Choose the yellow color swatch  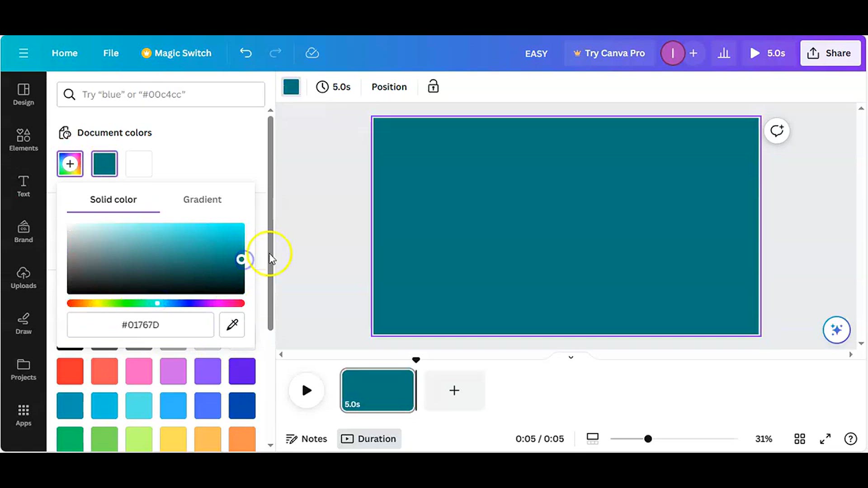click(x=173, y=439)
